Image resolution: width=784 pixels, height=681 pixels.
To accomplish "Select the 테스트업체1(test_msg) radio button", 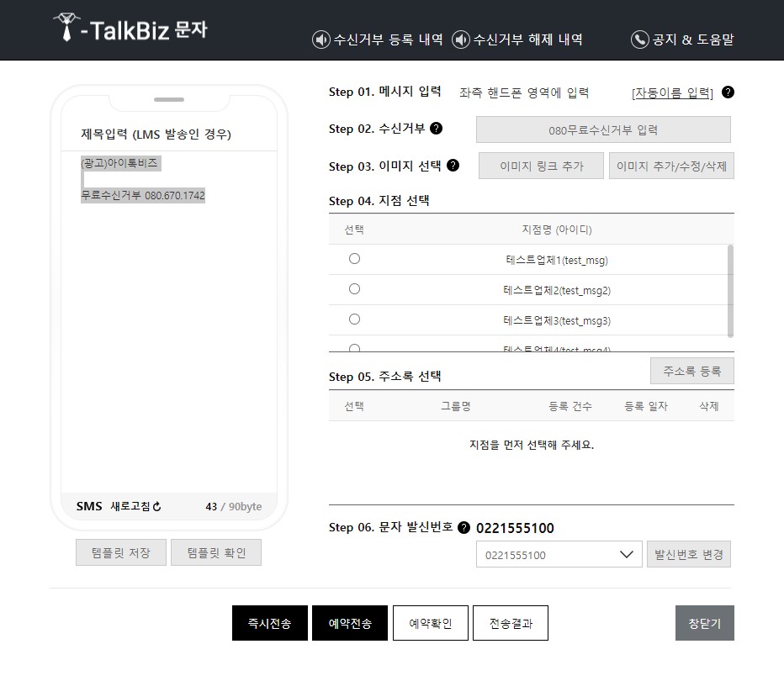I will [354, 258].
